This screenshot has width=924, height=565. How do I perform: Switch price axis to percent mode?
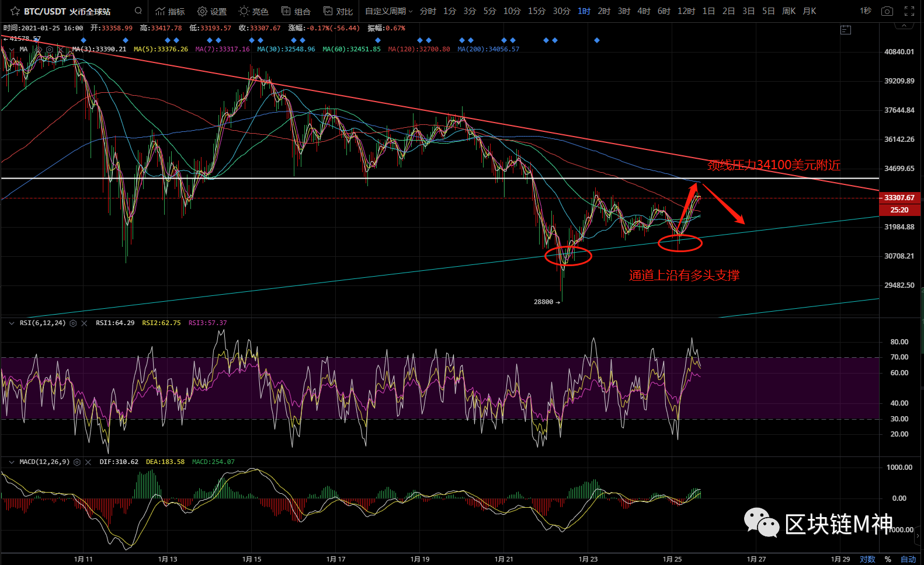(888, 559)
